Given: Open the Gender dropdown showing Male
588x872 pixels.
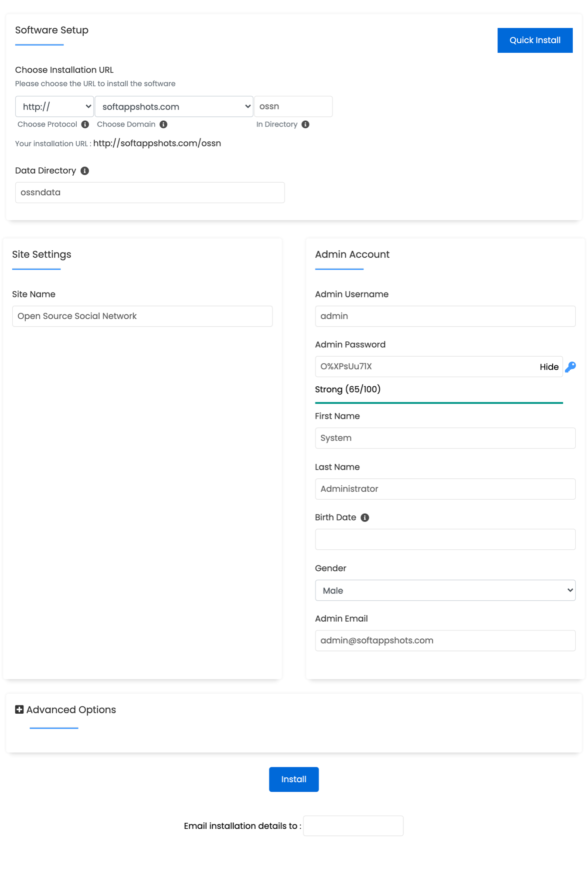Looking at the screenshot, I should tap(445, 590).
